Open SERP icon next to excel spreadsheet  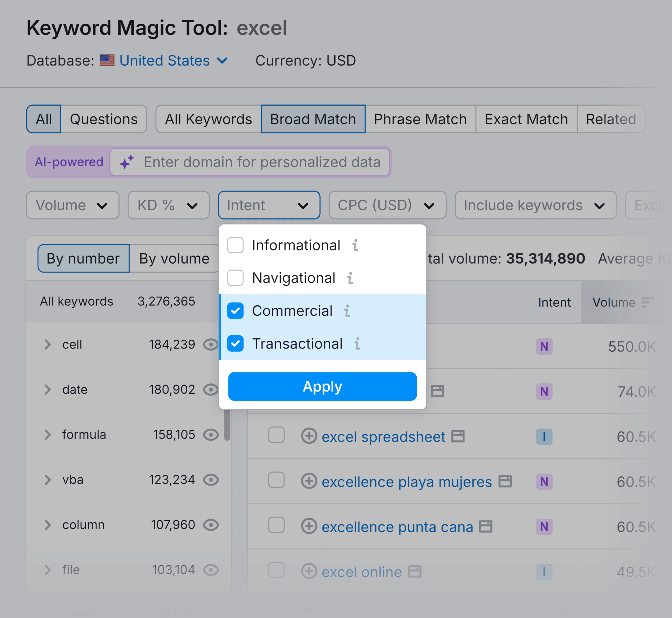(x=458, y=436)
